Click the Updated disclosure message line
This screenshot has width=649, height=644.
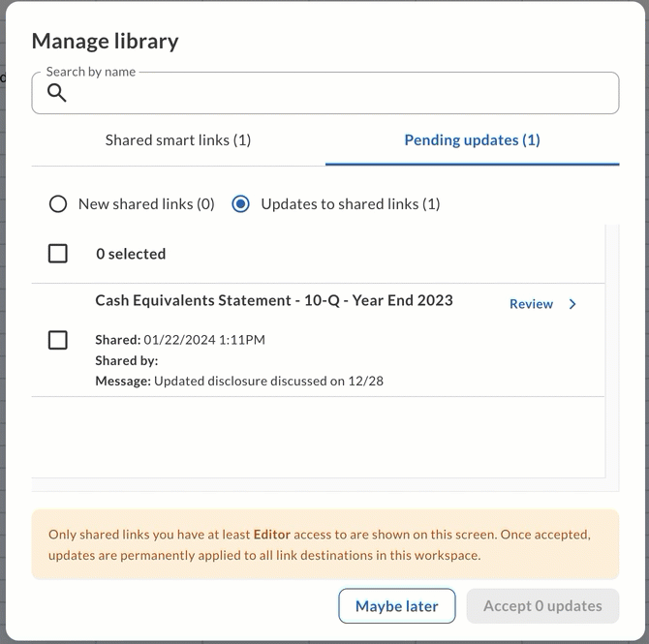[239, 381]
